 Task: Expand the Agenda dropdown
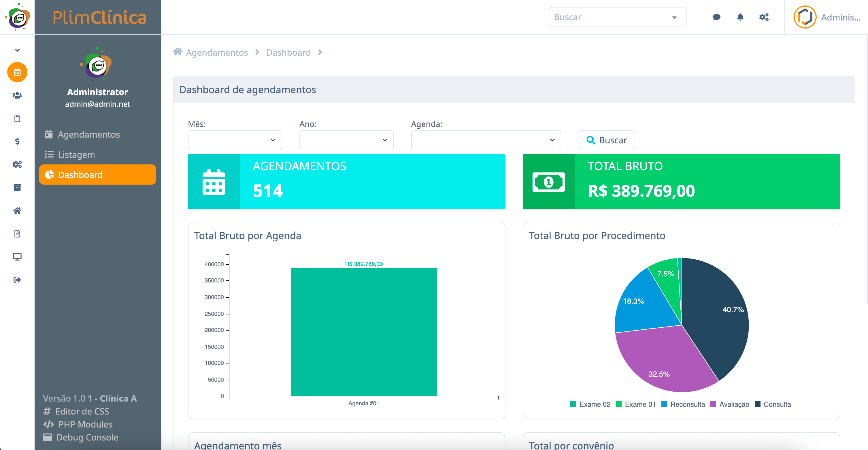pyautogui.click(x=486, y=140)
